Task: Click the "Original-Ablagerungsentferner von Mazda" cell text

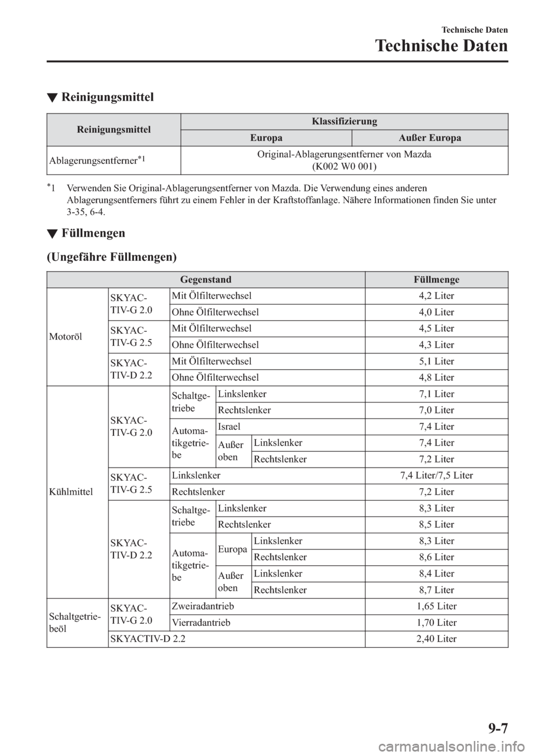Action: pos(344,155)
